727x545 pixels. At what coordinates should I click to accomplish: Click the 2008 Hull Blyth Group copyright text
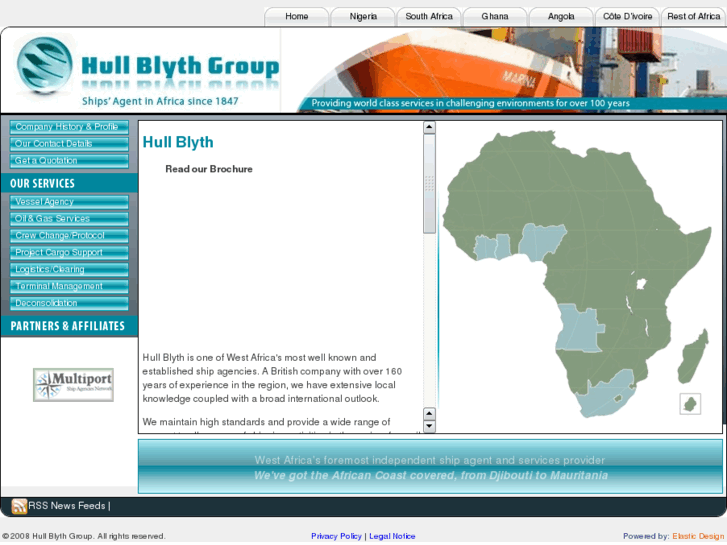[83, 536]
